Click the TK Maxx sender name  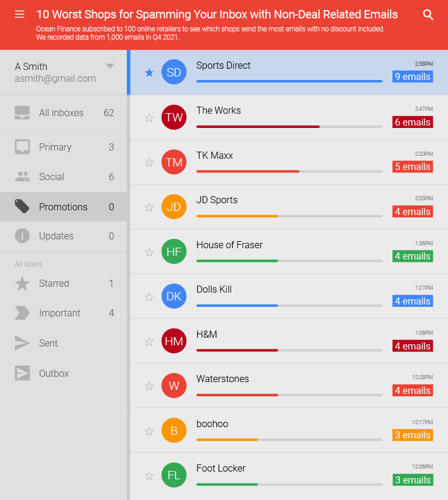[215, 155]
